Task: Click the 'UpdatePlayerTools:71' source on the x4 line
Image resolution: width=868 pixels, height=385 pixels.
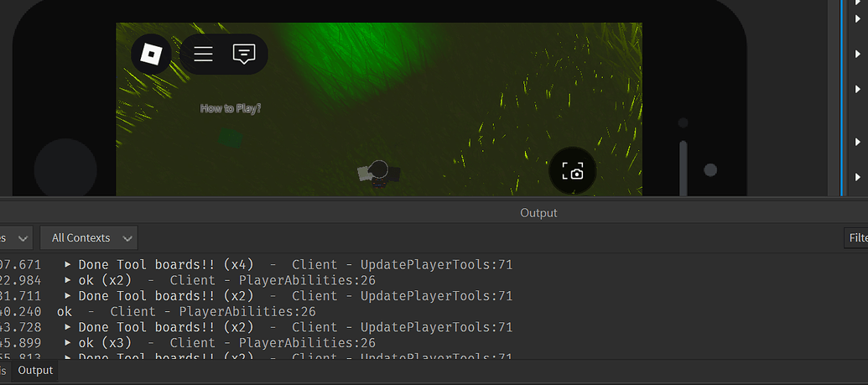Action: 436,265
